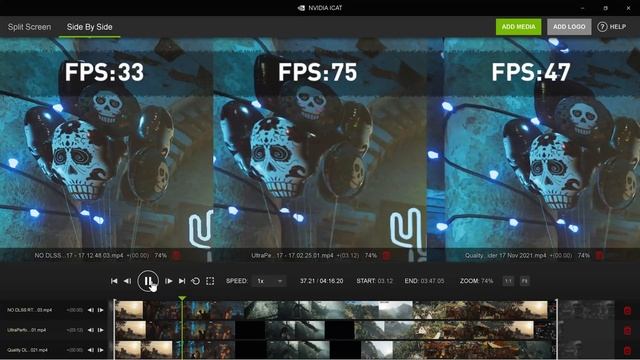Step back one frame
Screen dimensions: 640x360
pyautogui.click(x=127, y=281)
